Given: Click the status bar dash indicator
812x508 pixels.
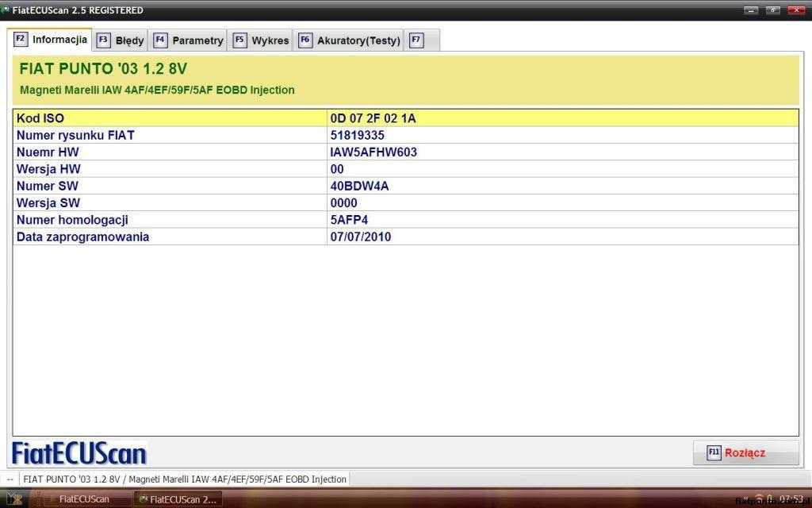Looking at the screenshot, I should (x=10, y=479).
